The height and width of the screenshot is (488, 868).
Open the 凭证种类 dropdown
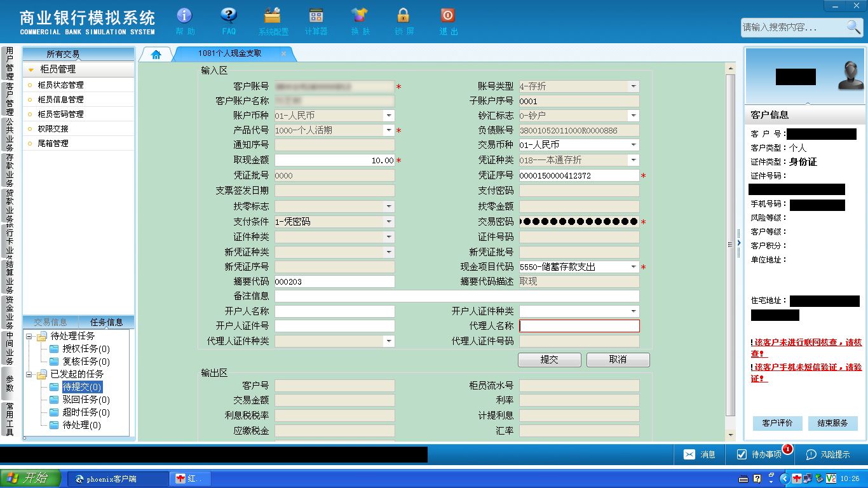pos(634,160)
